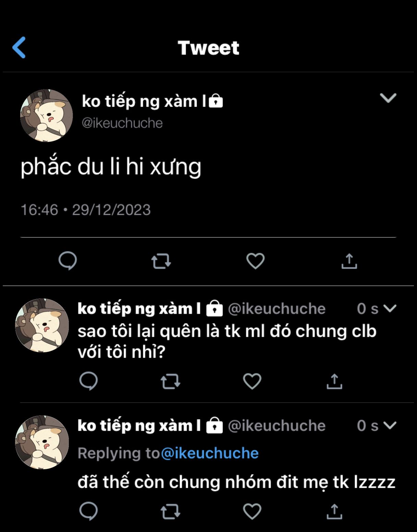Share the 'sao tôi lại quên' tweet
The width and height of the screenshot is (417, 532).
coord(334,381)
